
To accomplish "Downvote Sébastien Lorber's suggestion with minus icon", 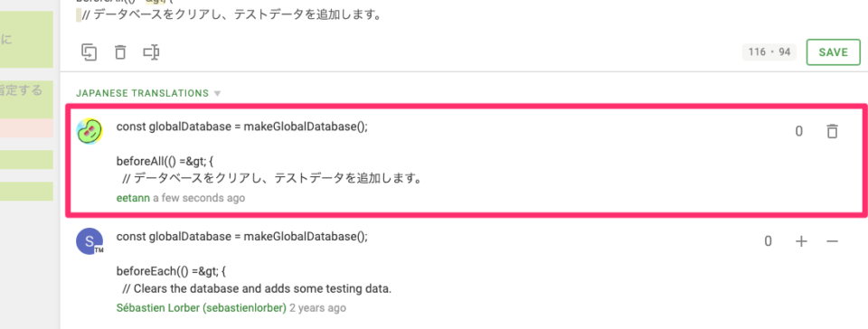I will (832, 241).
